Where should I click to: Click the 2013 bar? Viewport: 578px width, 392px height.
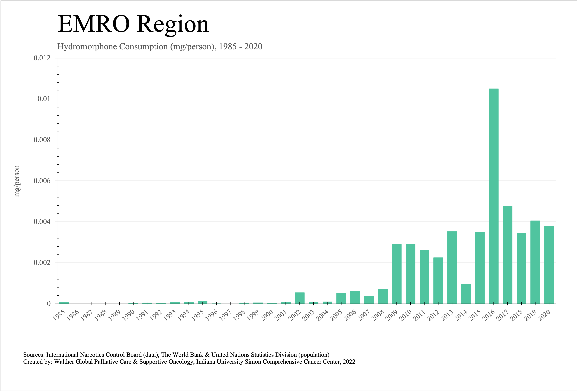pyautogui.click(x=452, y=267)
